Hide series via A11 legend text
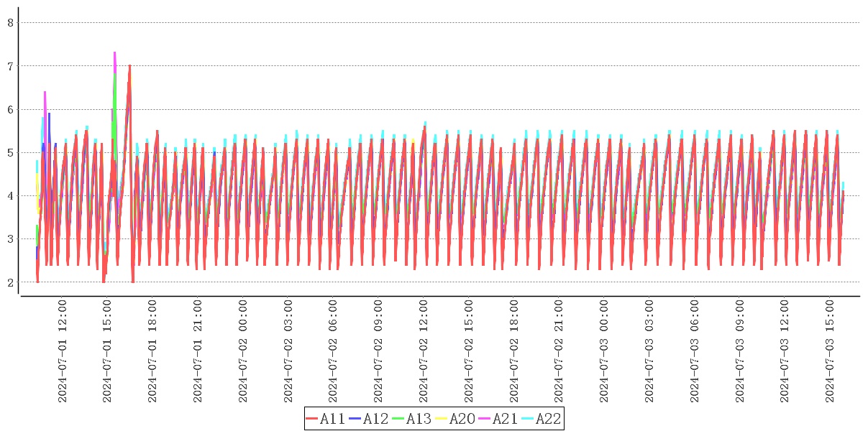868x431 pixels. (333, 419)
